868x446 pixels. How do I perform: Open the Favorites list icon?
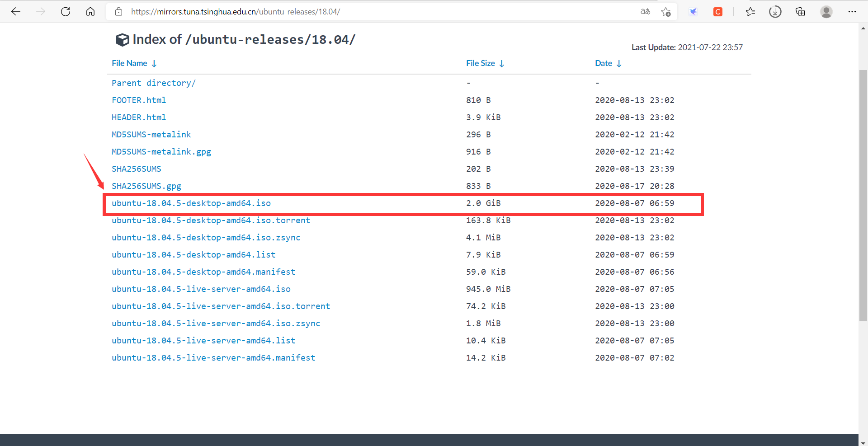tap(750, 12)
